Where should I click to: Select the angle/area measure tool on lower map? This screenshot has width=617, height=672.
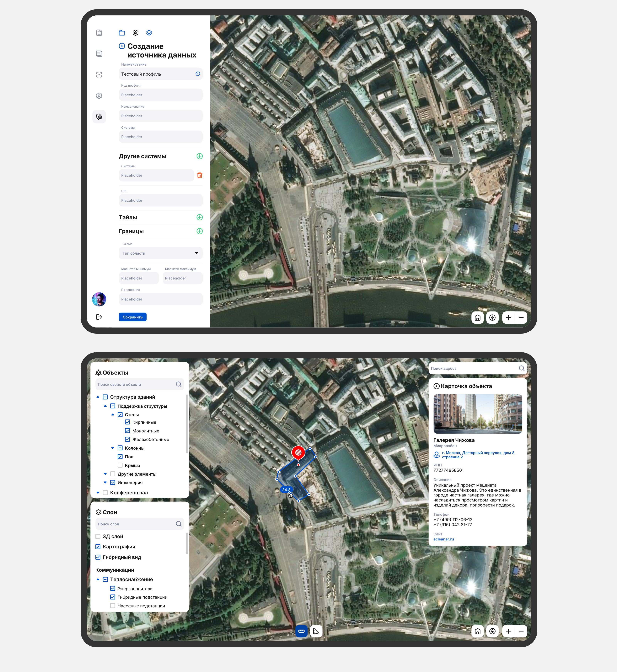(316, 631)
